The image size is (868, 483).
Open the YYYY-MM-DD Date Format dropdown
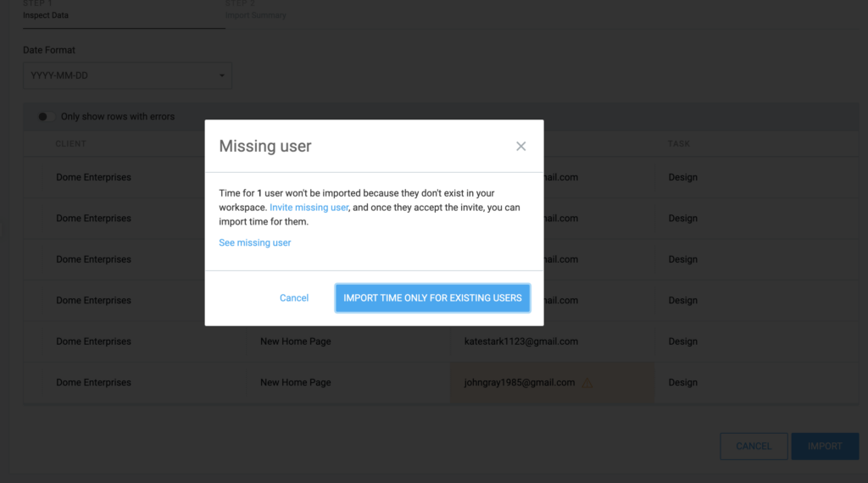click(x=127, y=75)
